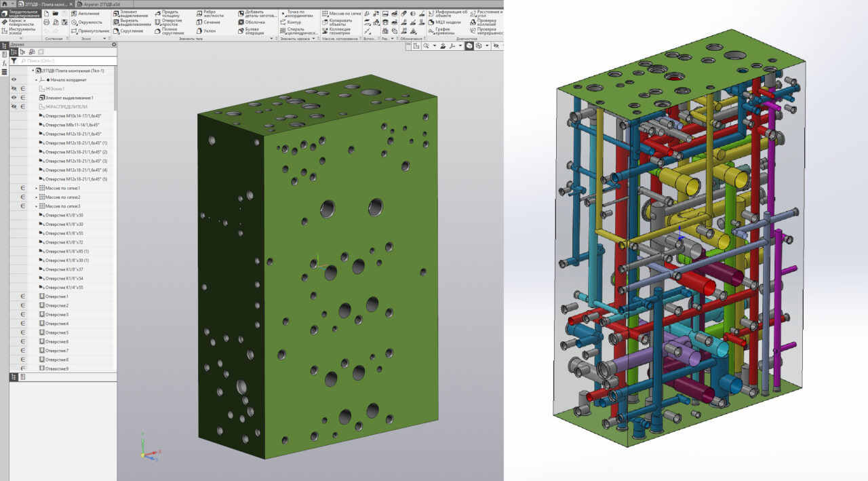The height and width of the screenshot is (481, 868).
Task: Select the Автолиния sketch tool
Action: (x=85, y=14)
